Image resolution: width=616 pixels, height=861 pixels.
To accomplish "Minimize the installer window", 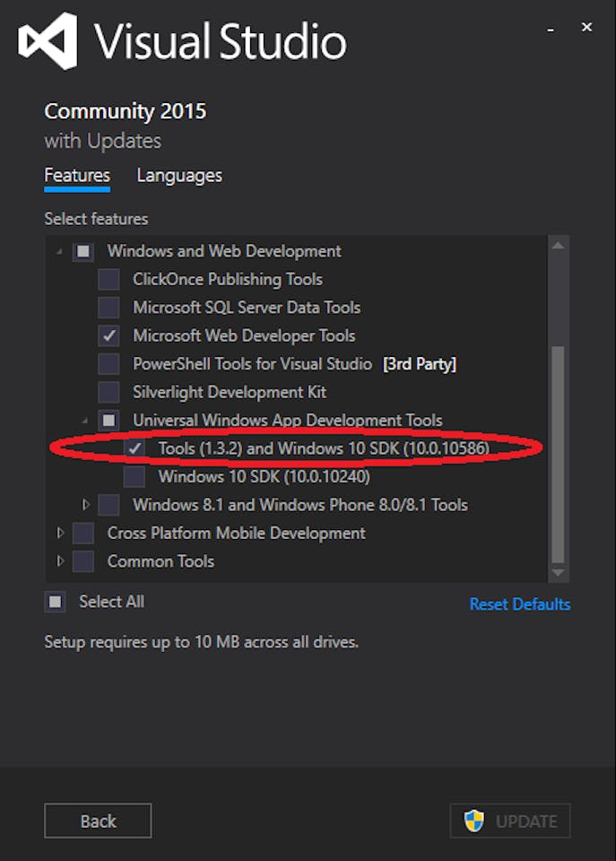I will pos(550,28).
